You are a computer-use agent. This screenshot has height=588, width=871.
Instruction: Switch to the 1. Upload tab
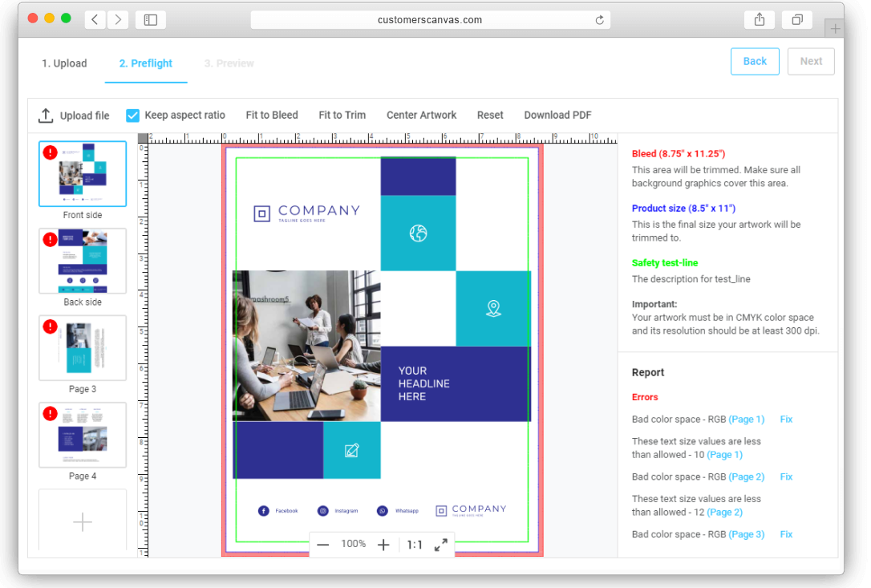point(64,63)
